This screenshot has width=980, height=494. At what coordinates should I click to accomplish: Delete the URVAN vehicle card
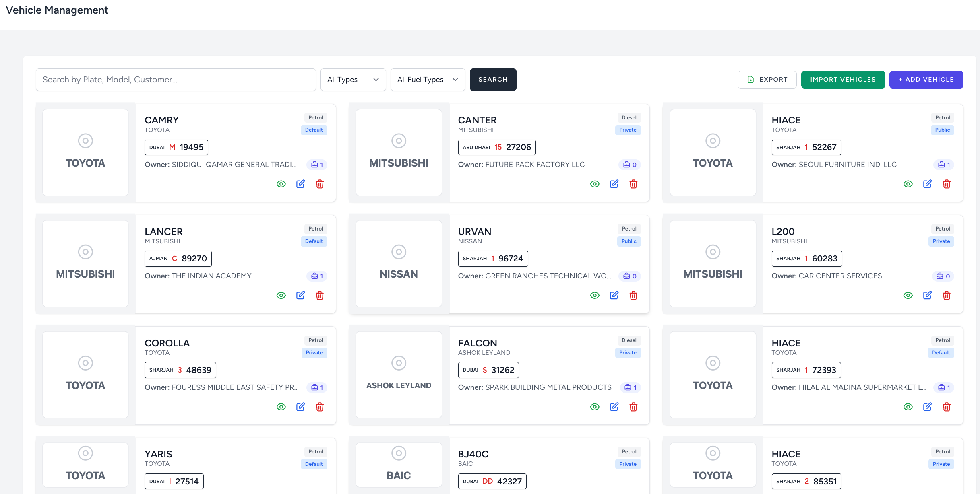pyautogui.click(x=633, y=295)
